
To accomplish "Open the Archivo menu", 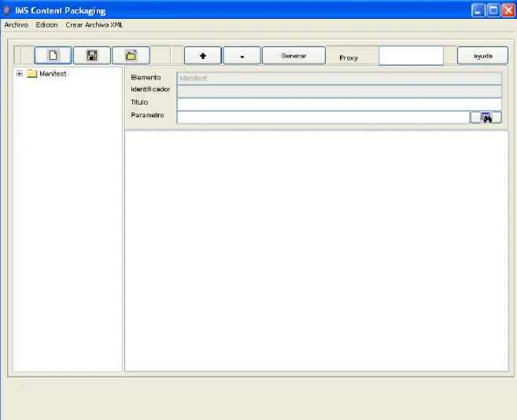I will (17, 24).
